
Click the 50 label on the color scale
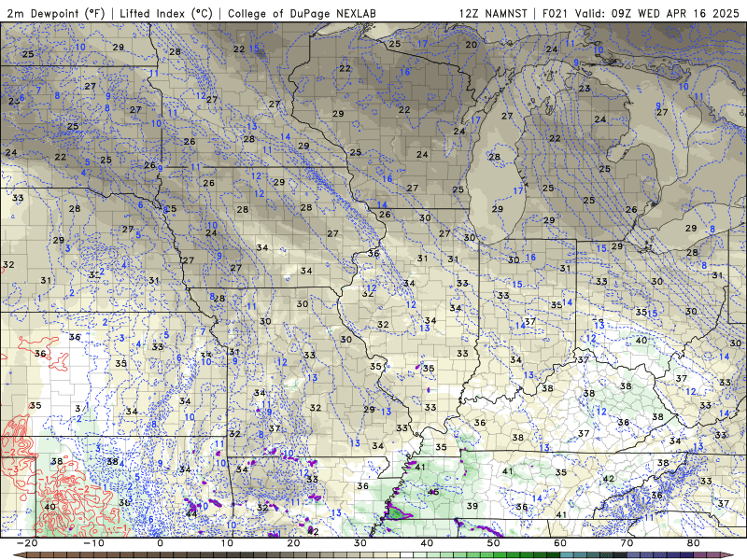[x=494, y=543]
